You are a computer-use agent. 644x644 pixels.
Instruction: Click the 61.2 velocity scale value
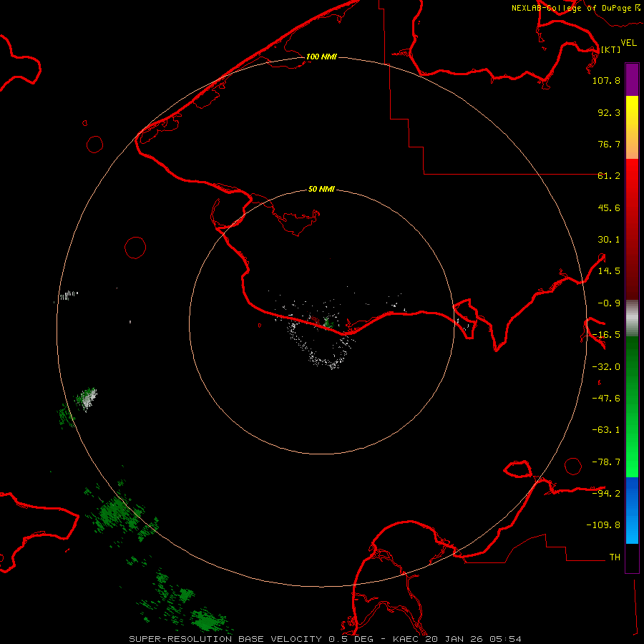(609, 176)
